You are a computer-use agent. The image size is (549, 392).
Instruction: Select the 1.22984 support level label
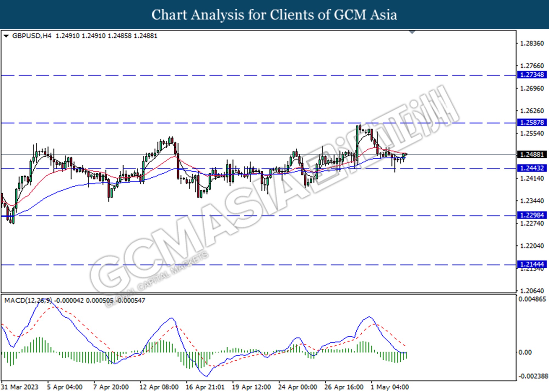coord(532,215)
